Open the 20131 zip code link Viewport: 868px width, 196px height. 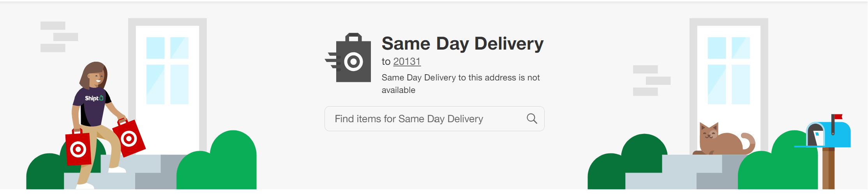[407, 62]
